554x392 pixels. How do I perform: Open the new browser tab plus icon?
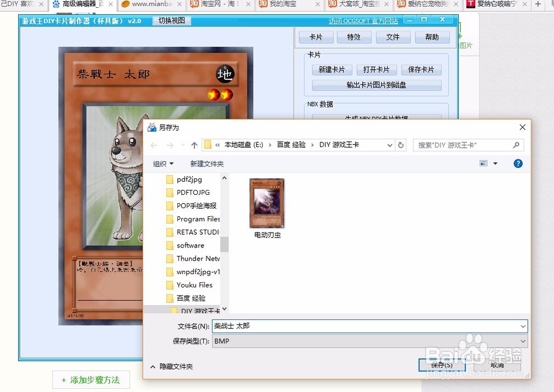point(538,4)
